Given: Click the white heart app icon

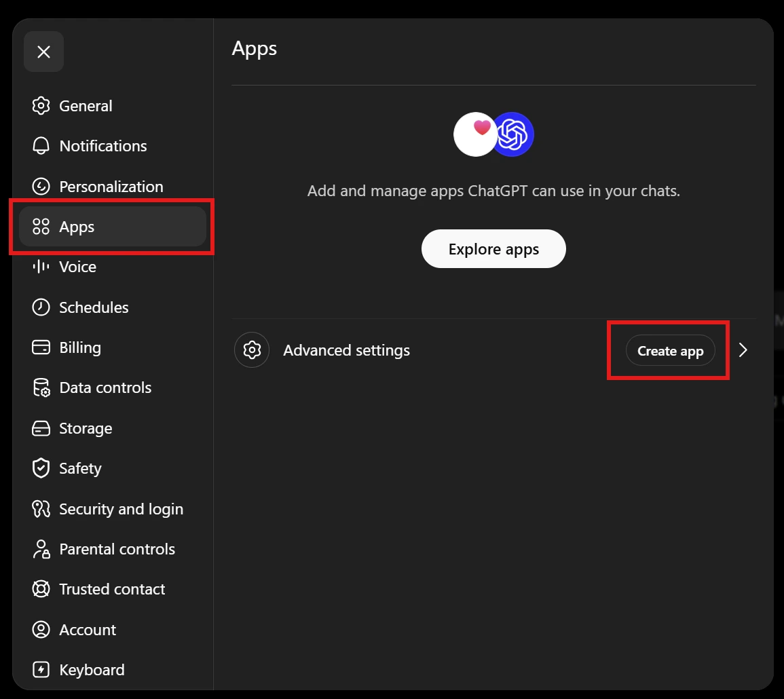Looking at the screenshot, I should tap(476, 134).
